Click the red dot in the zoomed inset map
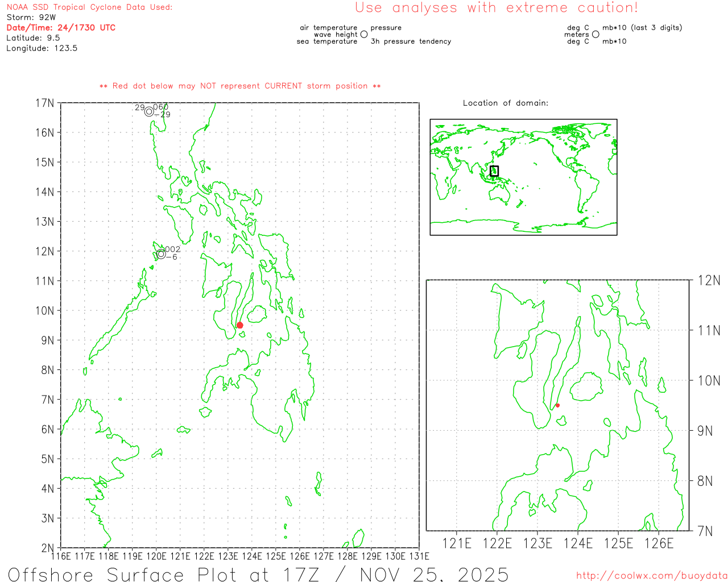The width and height of the screenshot is (728, 582). pyautogui.click(x=557, y=405)
